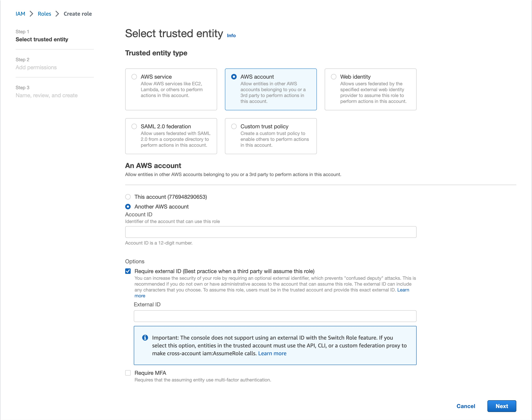Choose This account (776948290653)
Screen dimensions: 532x420
(x=128, y=197)
